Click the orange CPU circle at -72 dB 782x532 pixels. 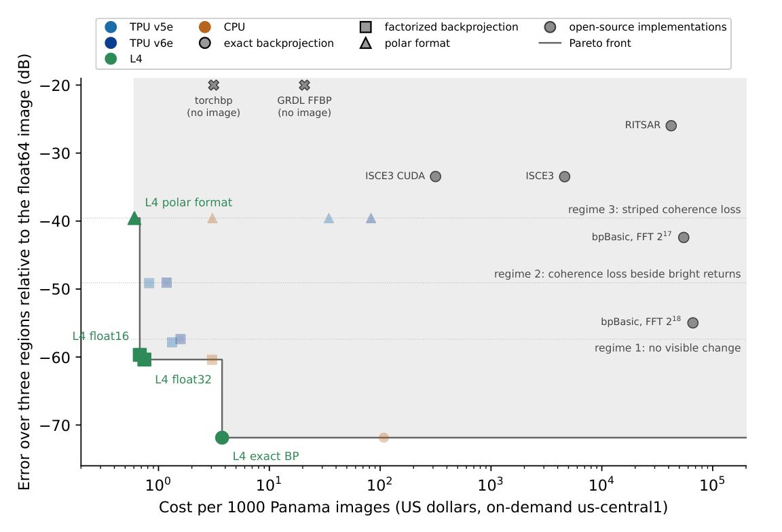[384, 438]
